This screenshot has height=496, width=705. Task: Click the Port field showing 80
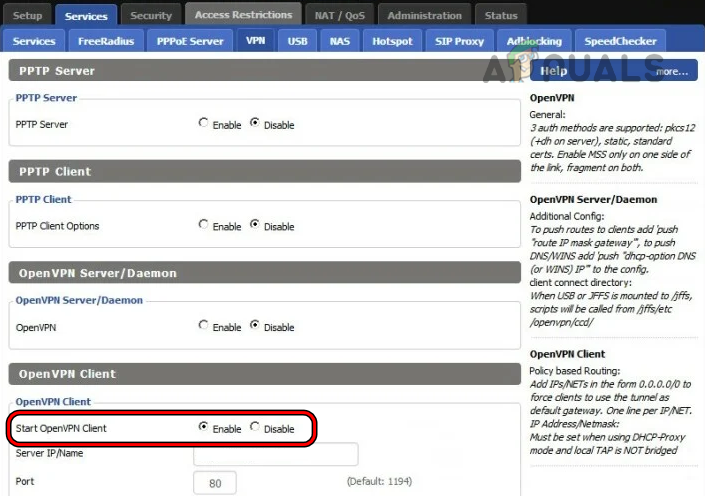(215, 483)
